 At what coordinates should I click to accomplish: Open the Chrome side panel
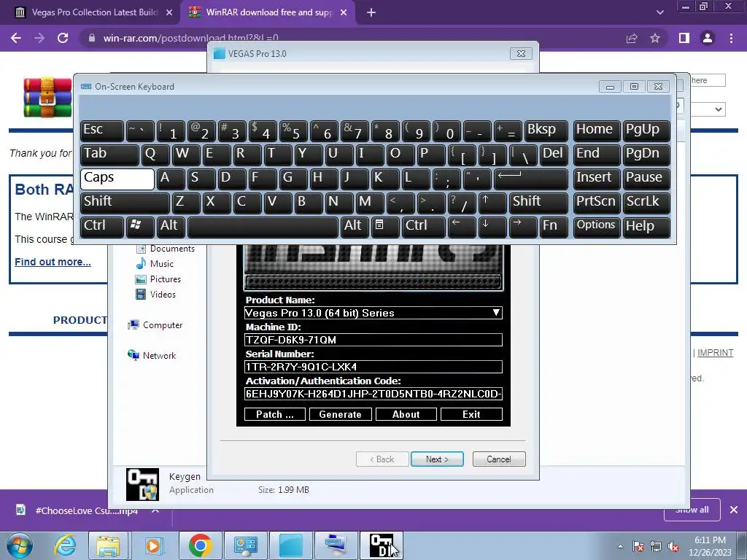(684, 38)
